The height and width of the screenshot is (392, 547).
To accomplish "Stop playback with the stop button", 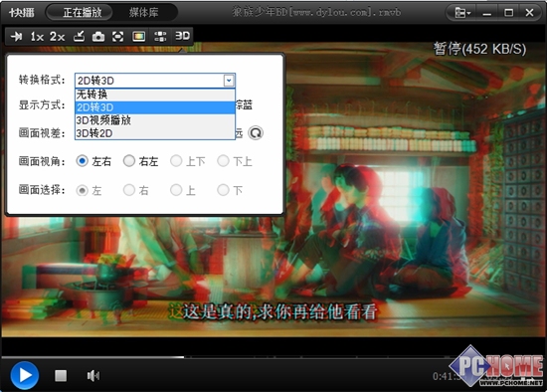I will pyautogui.click(x=61, y=376).
